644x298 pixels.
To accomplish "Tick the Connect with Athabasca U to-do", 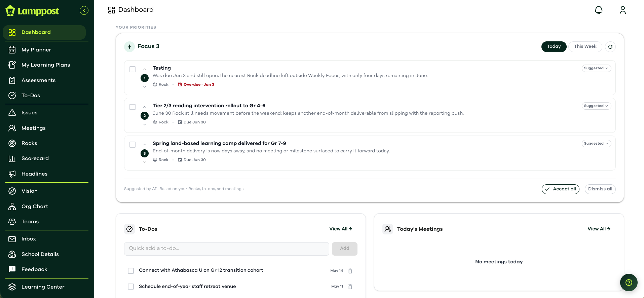I will (131, 271).
